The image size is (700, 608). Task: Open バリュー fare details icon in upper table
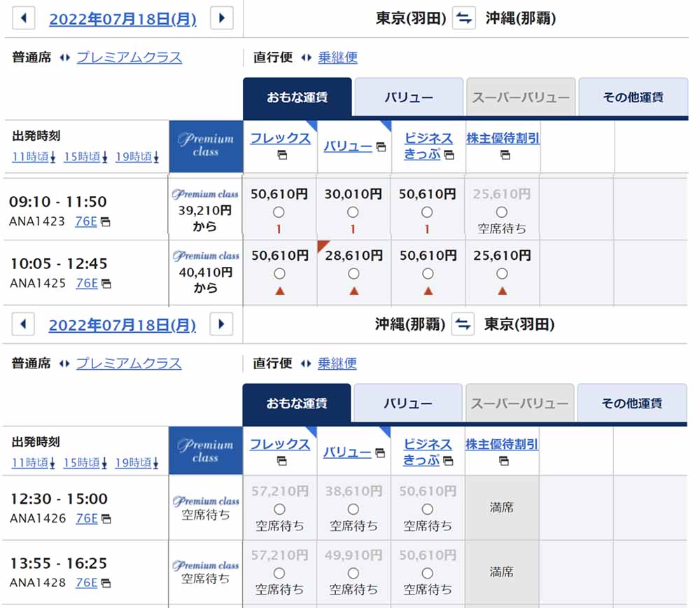(381, 146)
